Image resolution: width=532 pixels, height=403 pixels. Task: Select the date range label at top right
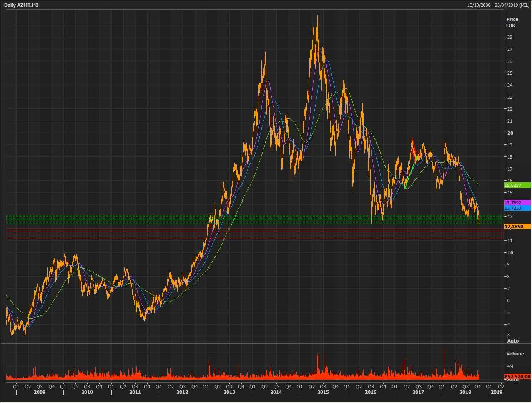pos(499,5)
